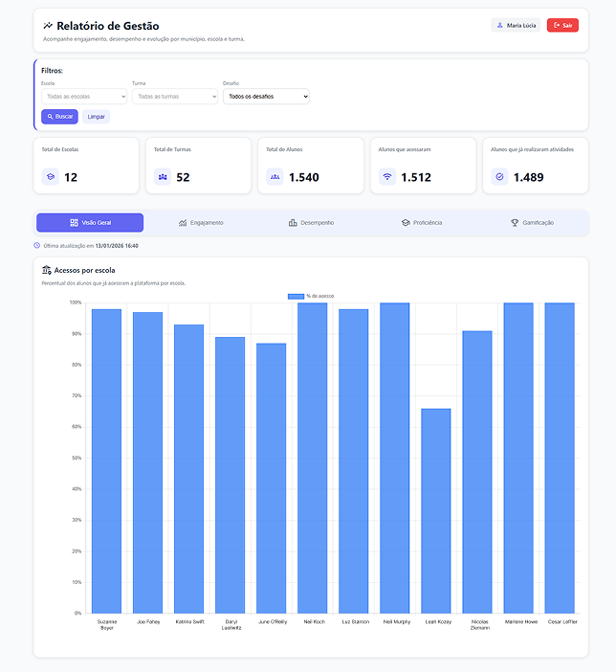
Task: Expand the Turma dropdown filter
Action: pos(175,97)
